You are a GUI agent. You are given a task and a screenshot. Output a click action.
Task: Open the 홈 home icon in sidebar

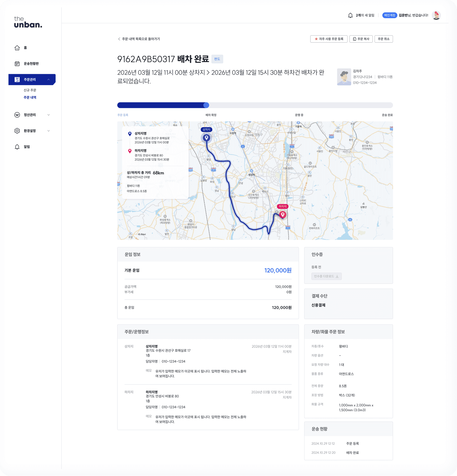coord(17,48)
